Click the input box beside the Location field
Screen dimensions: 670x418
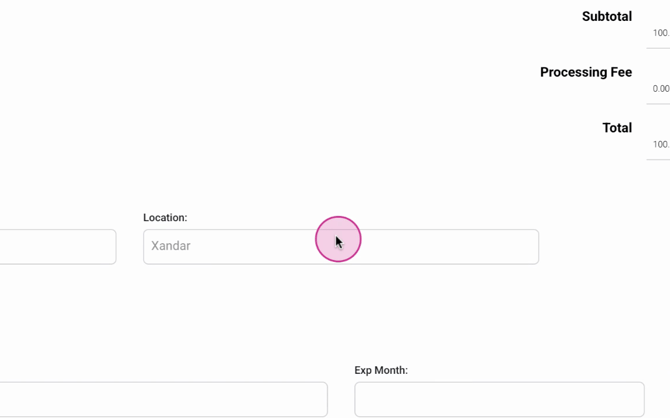[57, 247]
